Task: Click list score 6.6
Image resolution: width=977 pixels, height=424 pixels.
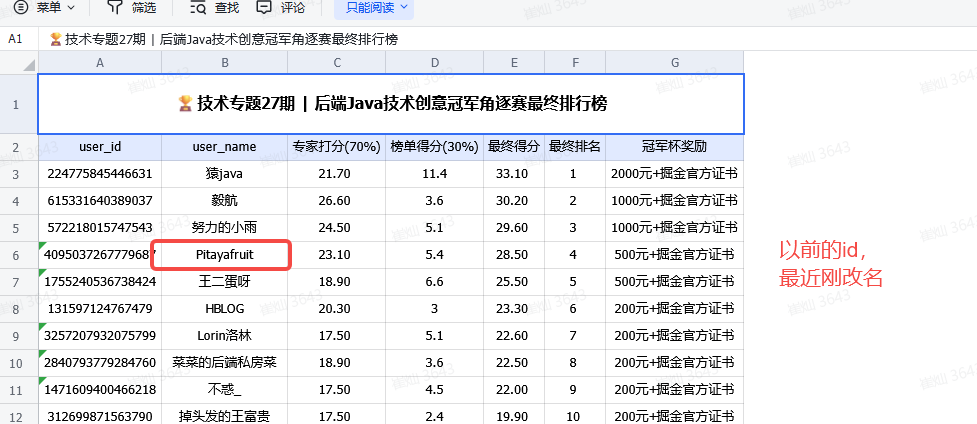Action: point(434,282)
